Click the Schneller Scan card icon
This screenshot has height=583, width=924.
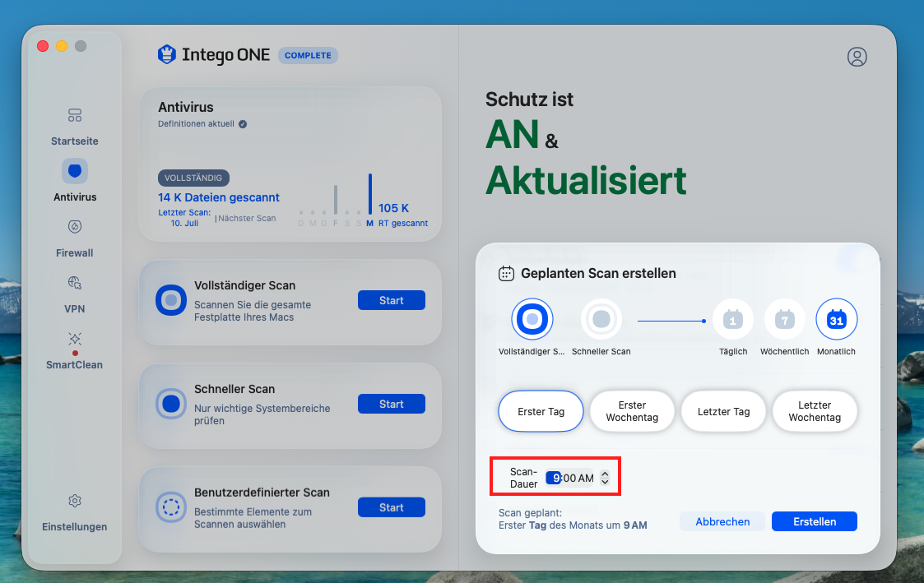(x=171, y=404)
